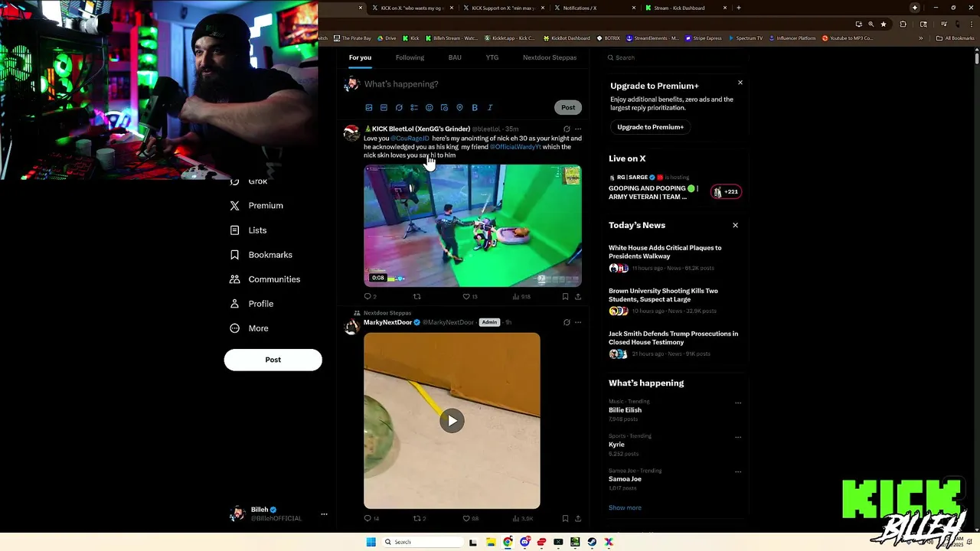This screenshot has width=980, height=551.
Task: Open more options on MarkyNextDoor post
Action: point(578,323)
